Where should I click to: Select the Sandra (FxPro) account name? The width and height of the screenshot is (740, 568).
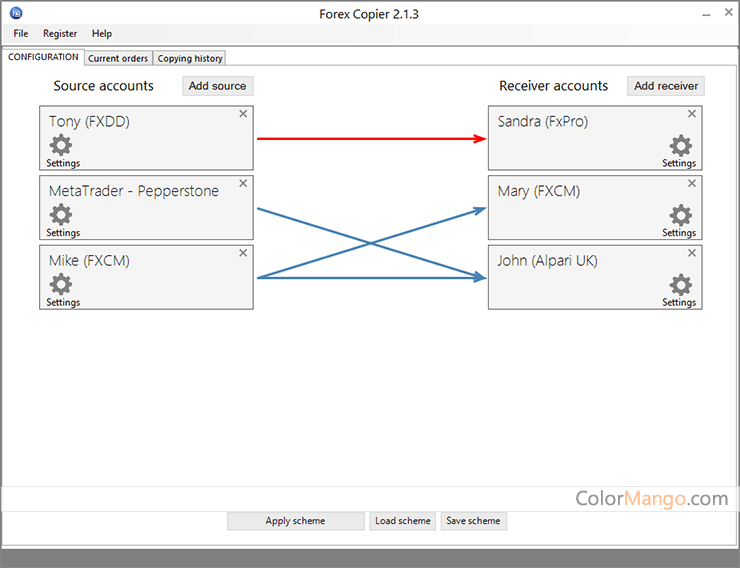click(x=543, y=122)
